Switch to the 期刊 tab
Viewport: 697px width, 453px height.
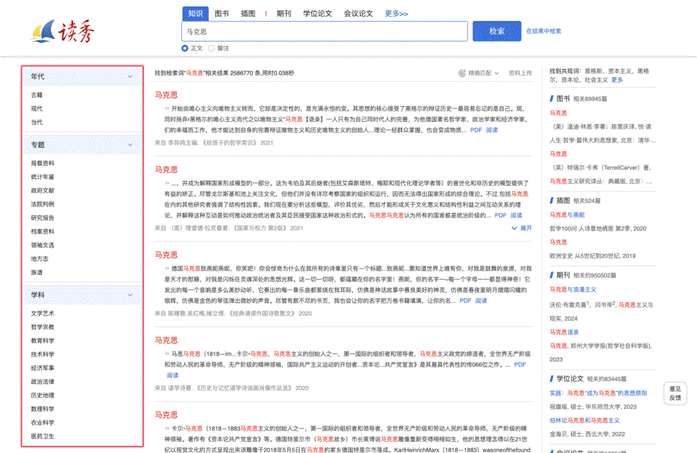click(284, 14)
